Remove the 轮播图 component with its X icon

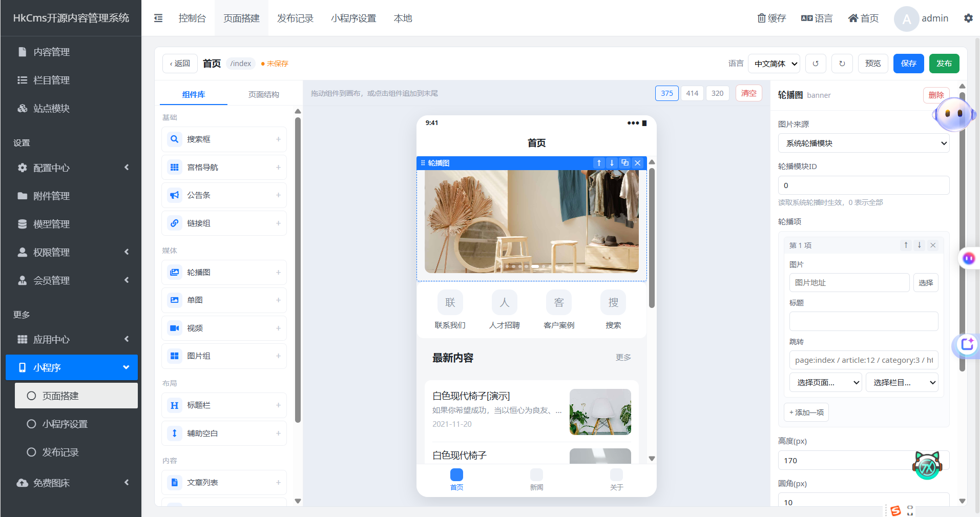(637, 163)
